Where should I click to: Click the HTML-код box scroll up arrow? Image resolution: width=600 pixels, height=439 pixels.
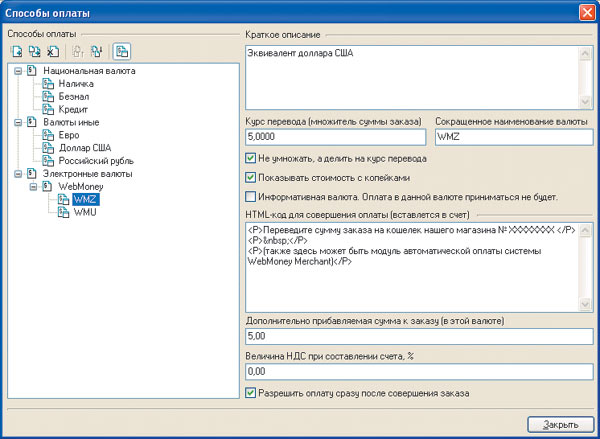(585, 230)
